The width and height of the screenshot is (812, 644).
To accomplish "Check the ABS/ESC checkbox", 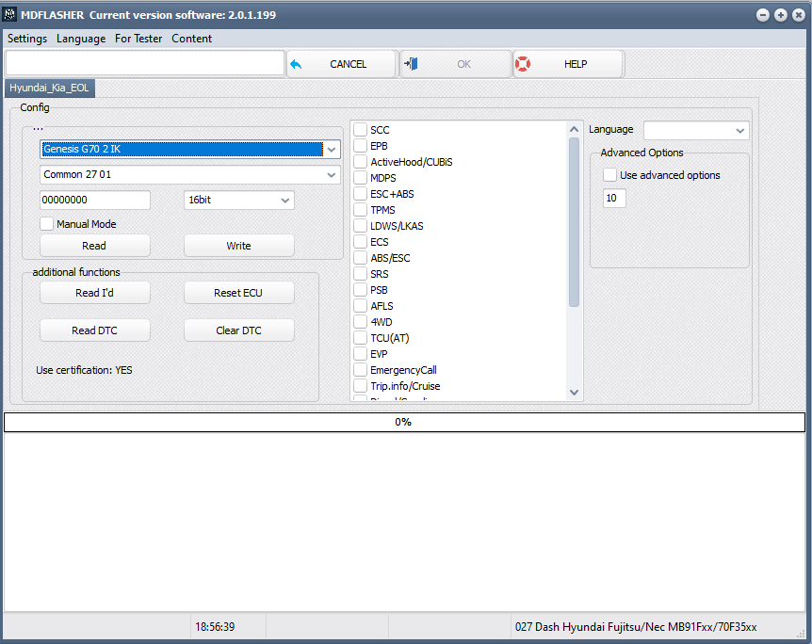I will (361, 258).
